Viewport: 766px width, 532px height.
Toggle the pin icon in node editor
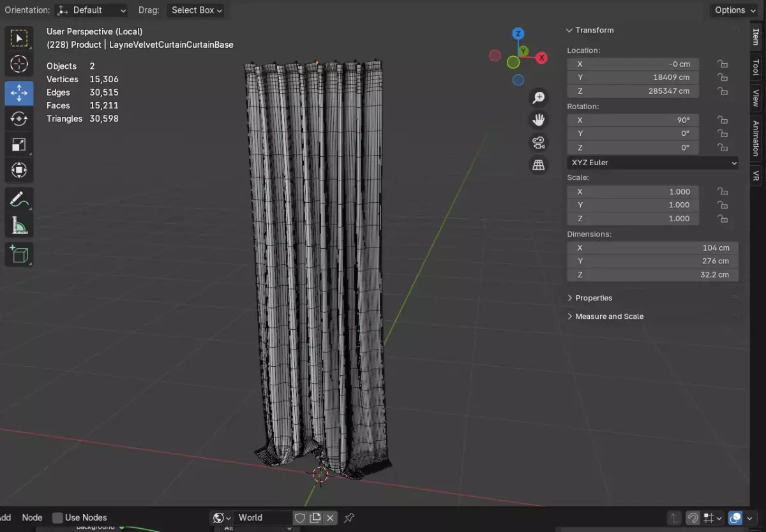[349, 518]
